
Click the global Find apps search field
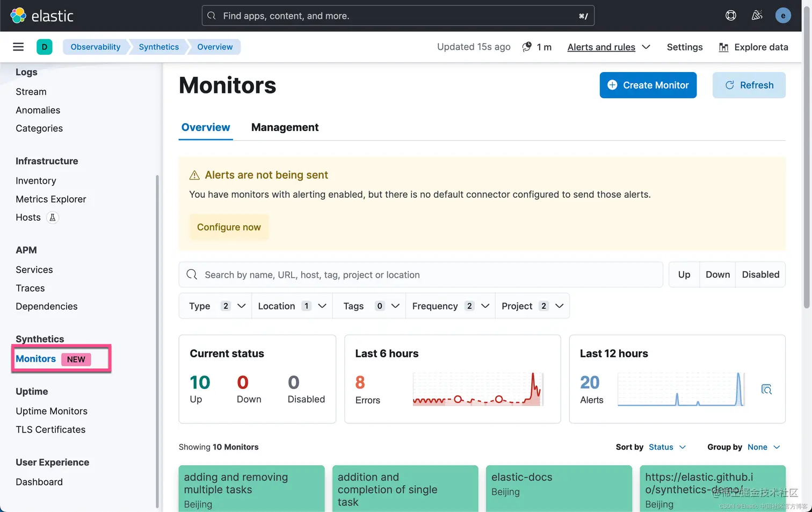[398, 16]
